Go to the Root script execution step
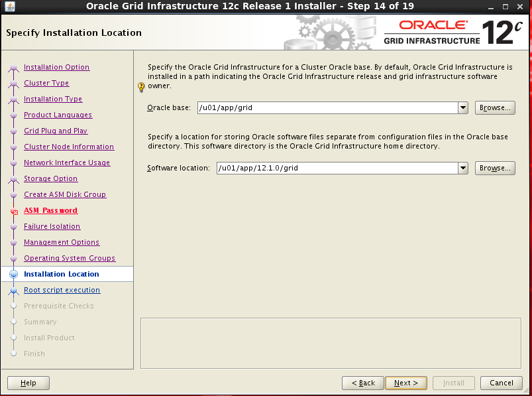 click(62, 290)
